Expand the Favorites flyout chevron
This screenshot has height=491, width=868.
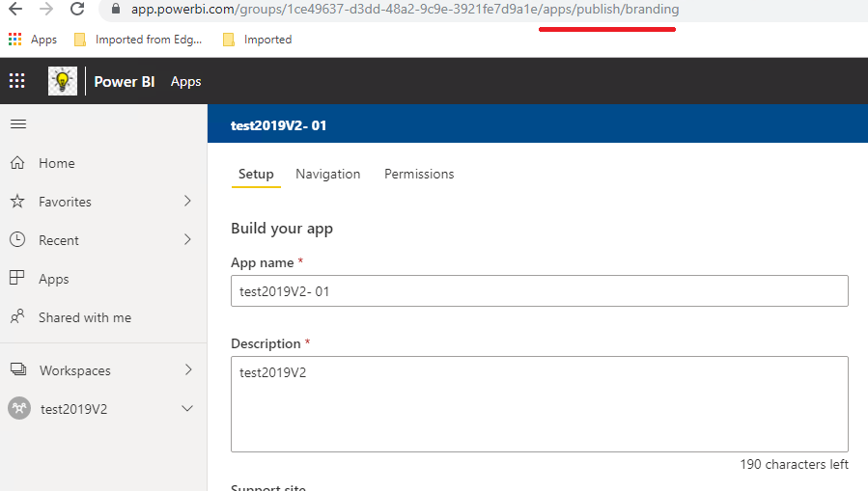click(x=187, y=202)
